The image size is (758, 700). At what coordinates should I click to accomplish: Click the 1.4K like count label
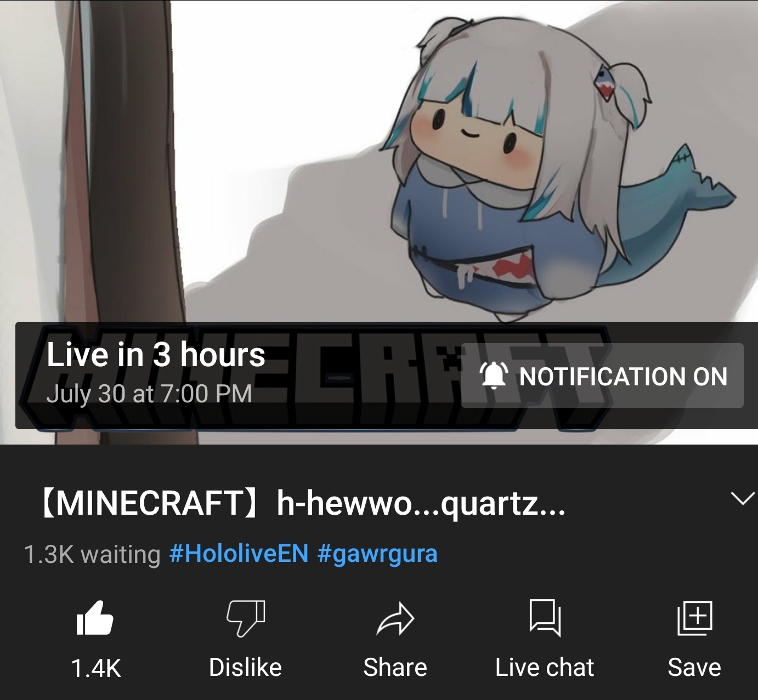coord(96,668)
